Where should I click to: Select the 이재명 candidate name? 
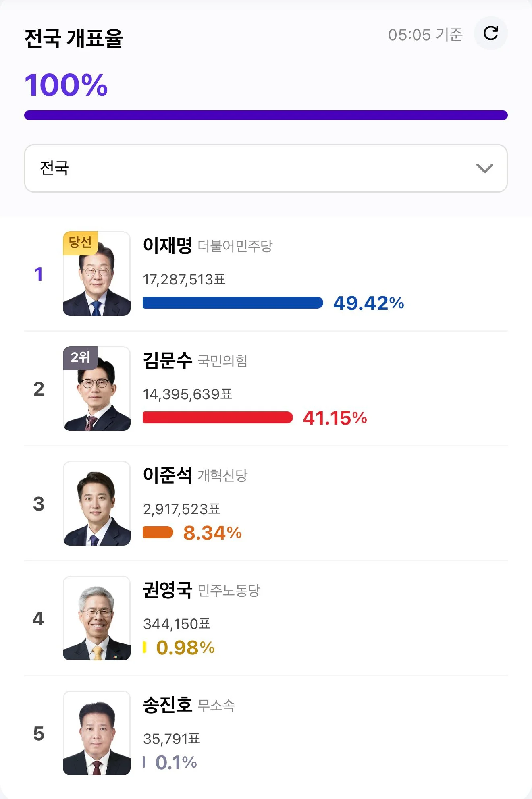[168, 245]
